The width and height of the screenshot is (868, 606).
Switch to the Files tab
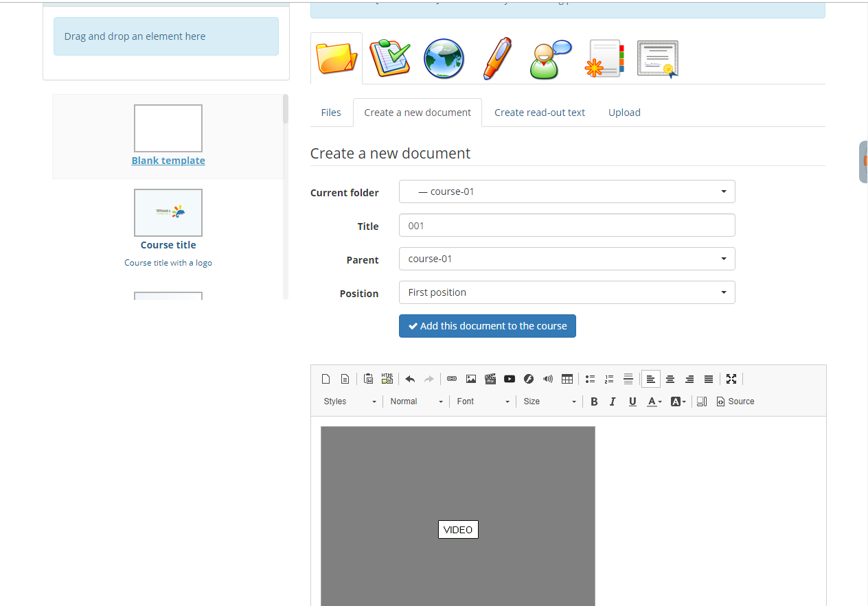pyautogui.click(x=330, y=112)
